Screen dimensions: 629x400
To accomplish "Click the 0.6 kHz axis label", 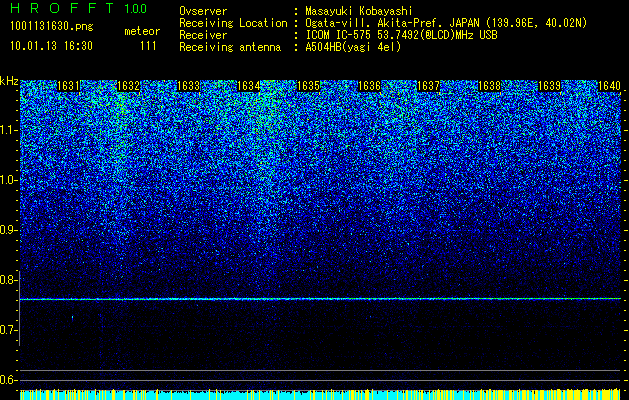I will point(8,380).
